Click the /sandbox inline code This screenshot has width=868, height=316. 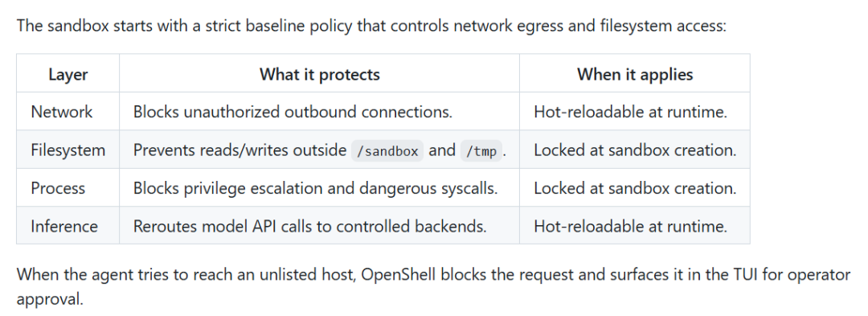[x=387, y=150]
